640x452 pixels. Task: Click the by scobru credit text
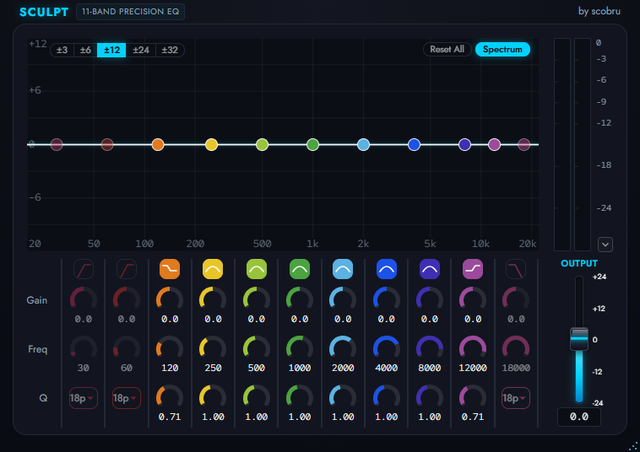[x=599, y=11]
